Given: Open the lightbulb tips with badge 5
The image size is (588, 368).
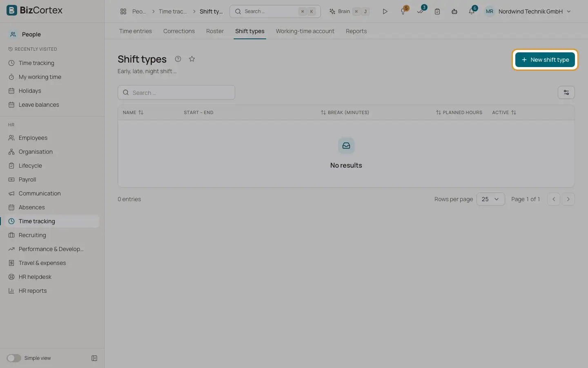Looking at the screenshot, I should [403, 11].
